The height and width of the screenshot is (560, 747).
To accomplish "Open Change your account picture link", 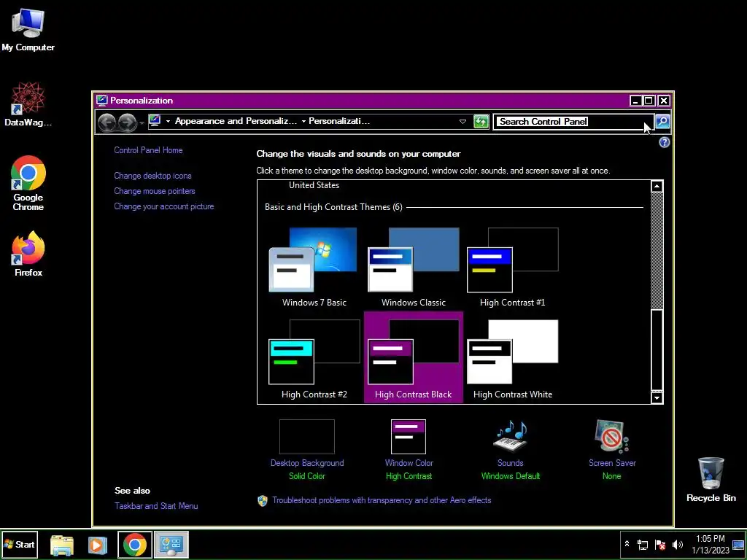I will coord(164,206).
